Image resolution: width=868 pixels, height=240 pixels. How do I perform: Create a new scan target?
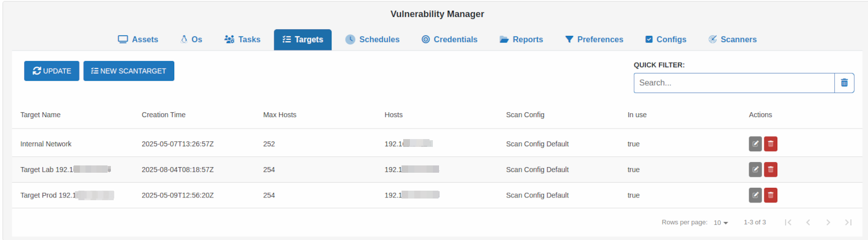click(129, 71)
